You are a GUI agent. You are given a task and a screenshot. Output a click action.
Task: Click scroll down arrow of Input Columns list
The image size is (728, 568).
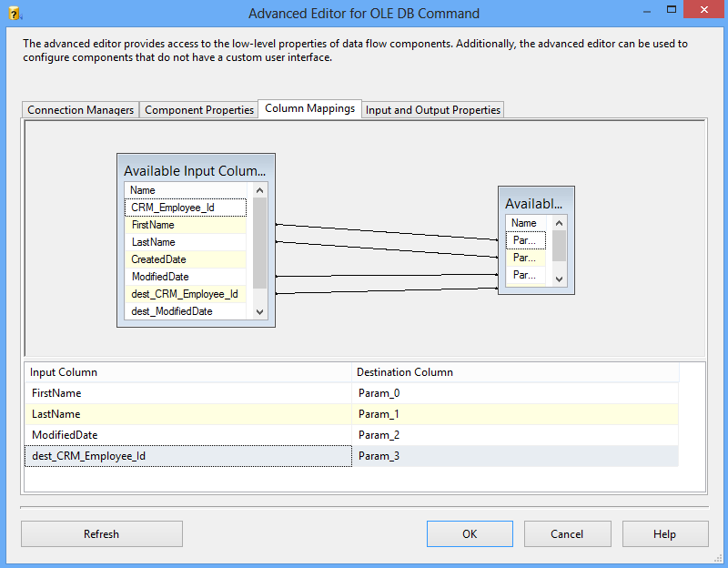point(259,312)
